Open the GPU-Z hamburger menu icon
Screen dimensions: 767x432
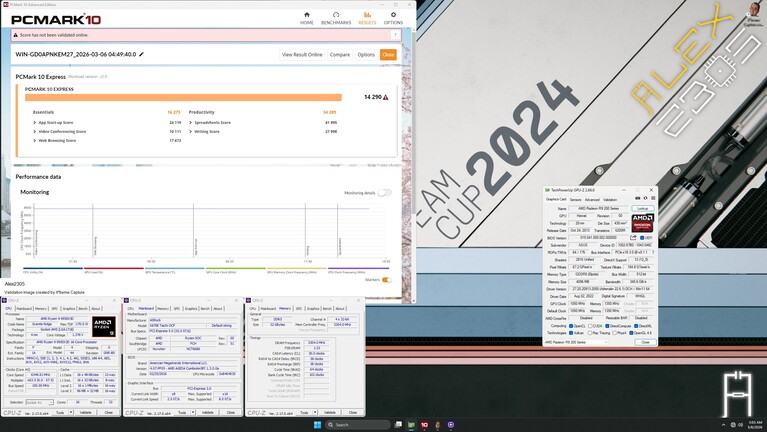coord(653,198)
